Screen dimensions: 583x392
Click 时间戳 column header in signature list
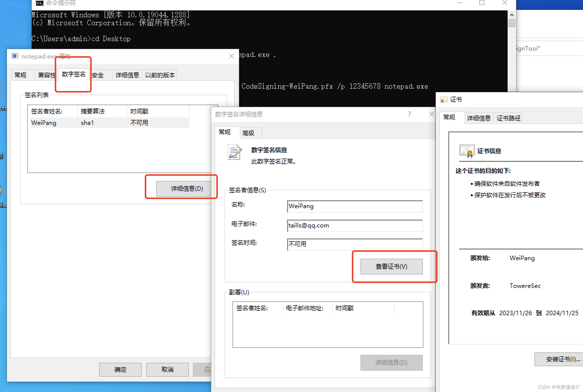pyautogui.click(x=158, y=111)
